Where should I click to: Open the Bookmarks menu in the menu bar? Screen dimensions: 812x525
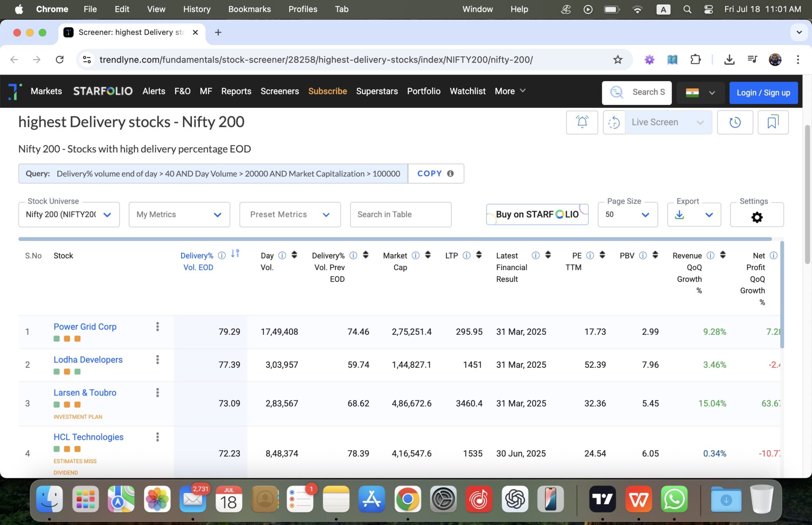tap(249, 9)
